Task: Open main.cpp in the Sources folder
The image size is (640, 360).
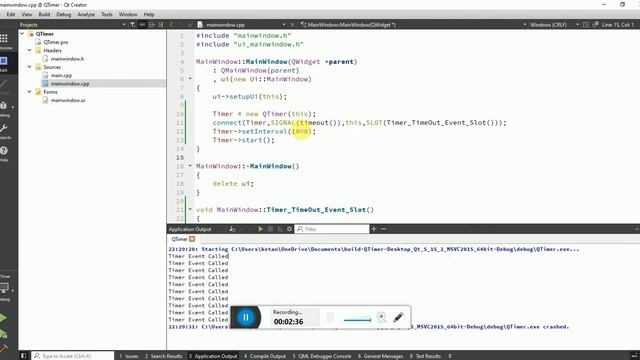Action: tap(62, 75)
